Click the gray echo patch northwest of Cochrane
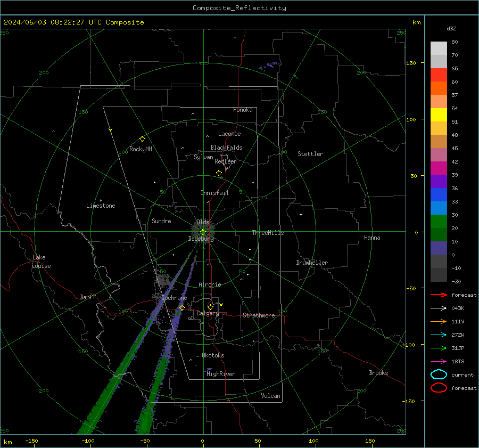 tap(163, 280)
